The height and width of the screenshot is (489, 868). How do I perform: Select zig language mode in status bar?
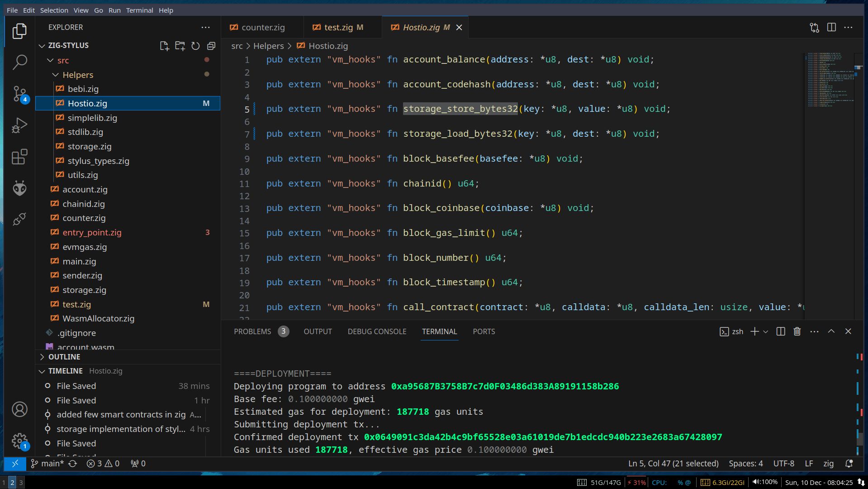[x=828, y=463]
